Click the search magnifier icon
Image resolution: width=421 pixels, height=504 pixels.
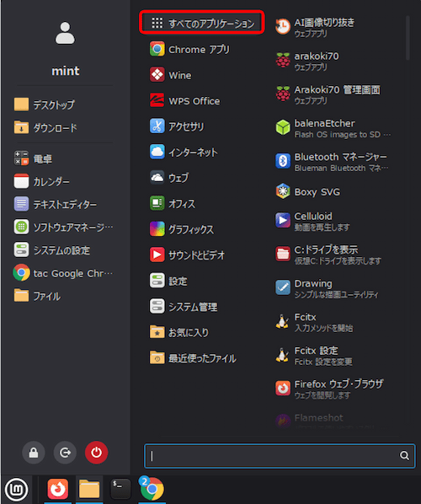(x=404, y=455)
